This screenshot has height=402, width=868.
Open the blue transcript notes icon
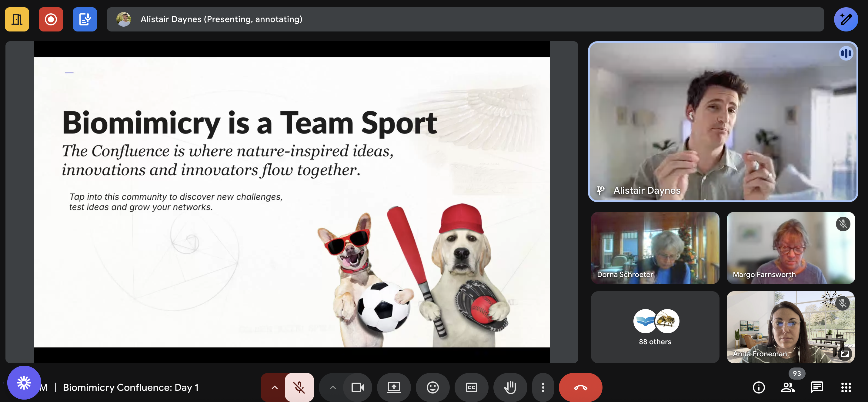click(x=85, y=20)
